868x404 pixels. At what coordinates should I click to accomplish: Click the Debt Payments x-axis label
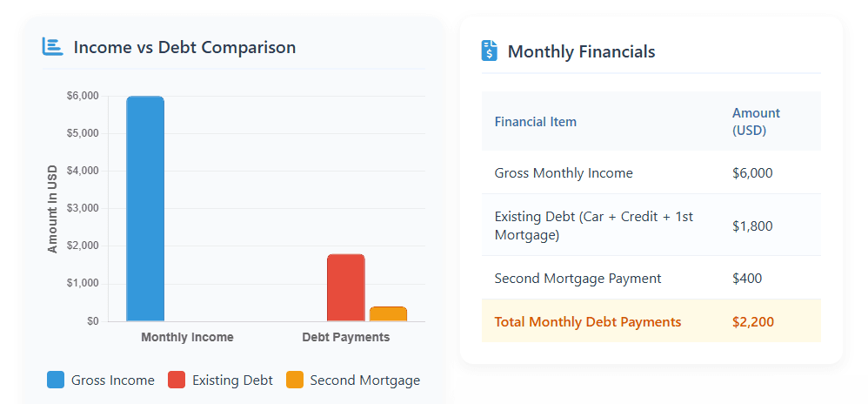click(345, 337)
